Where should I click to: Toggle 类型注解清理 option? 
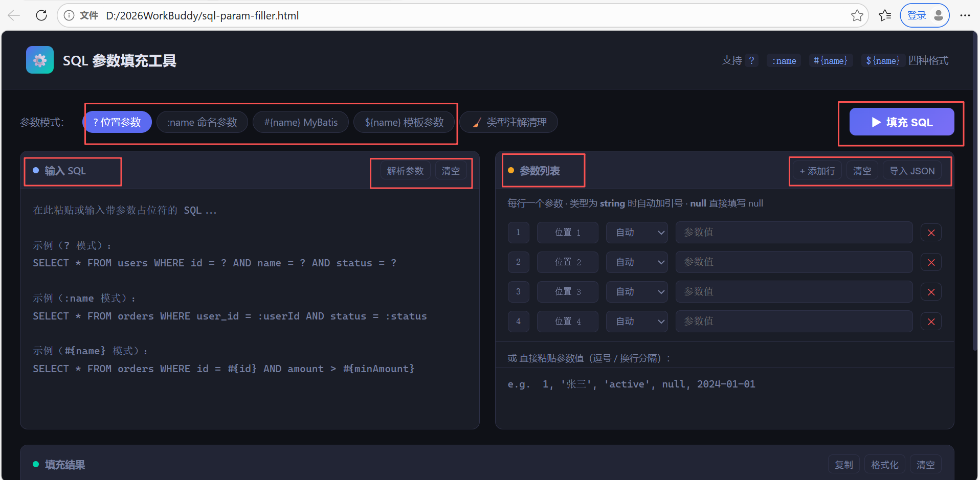click(509, 122)
